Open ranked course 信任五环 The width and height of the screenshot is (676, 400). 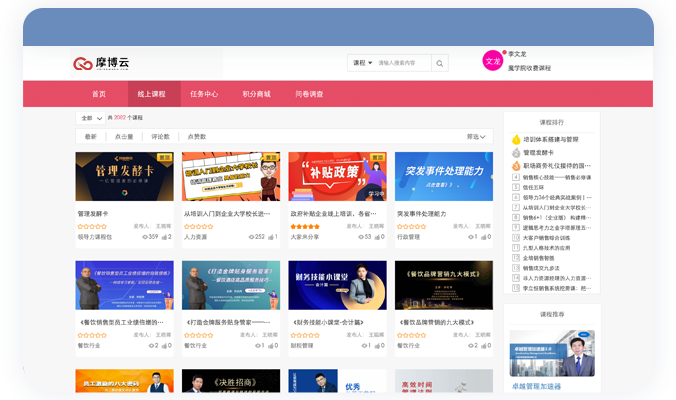533,188
